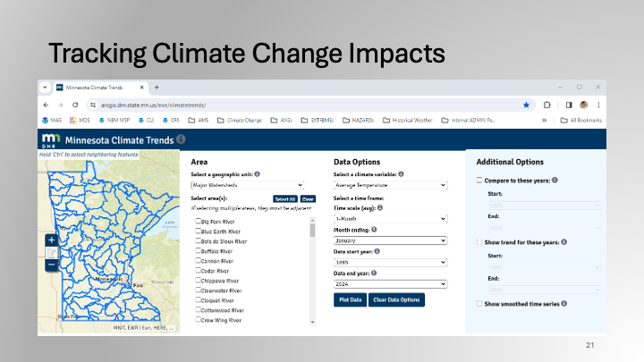This screenshot has width=644, height=362.
Task: Open the extensions puzzle icon
Action: 547,105
